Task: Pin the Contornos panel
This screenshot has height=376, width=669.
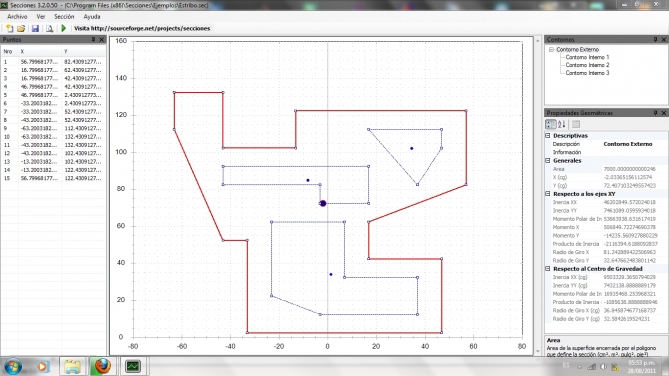Action: click(x=655, y=39)
